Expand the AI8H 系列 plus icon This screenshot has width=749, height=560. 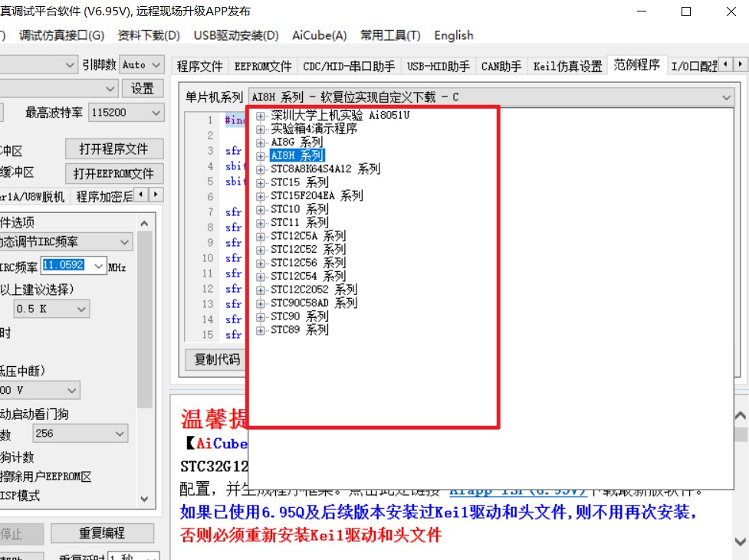tap(261, 156)
